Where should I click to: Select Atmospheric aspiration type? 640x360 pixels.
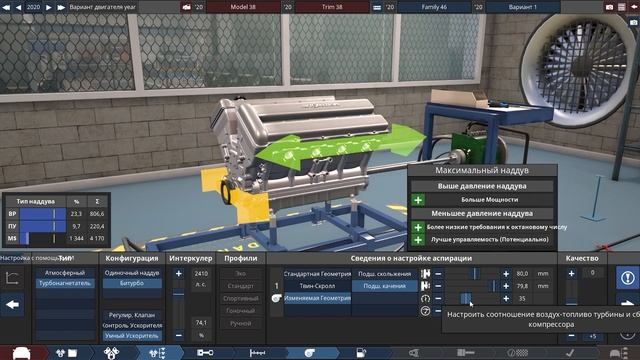(x=65, y=273)
